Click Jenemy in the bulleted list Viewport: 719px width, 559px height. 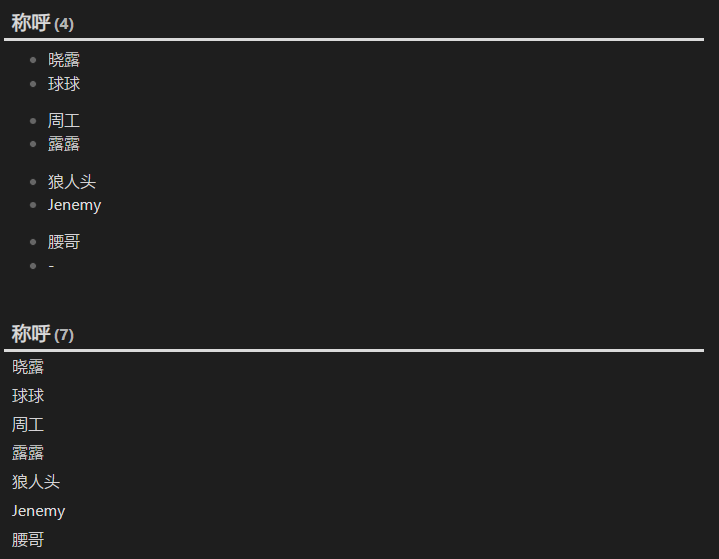tap(74, 205)
